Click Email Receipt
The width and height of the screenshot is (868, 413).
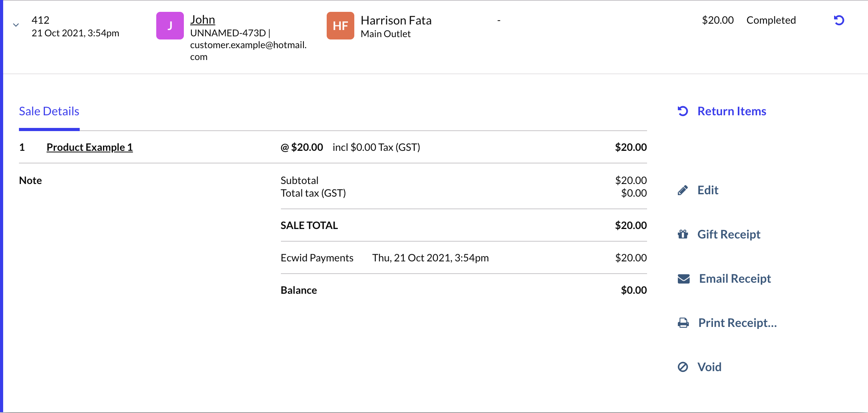click(735, 278)
